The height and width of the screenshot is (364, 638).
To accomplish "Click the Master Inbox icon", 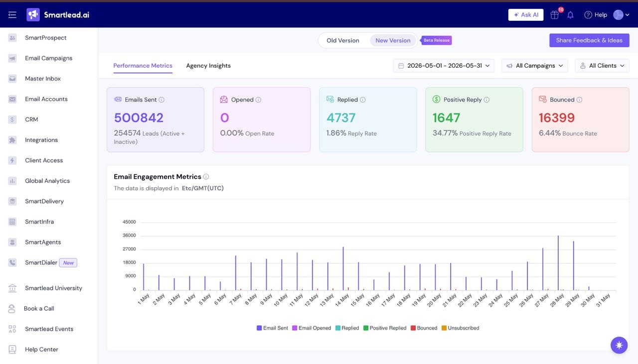I will pyautogui.click(x=12, y=79).
